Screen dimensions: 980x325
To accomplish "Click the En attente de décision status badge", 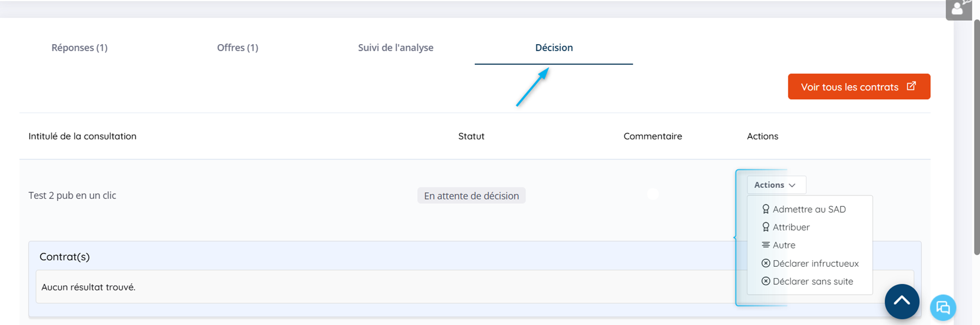I will [x=471, y=196].
